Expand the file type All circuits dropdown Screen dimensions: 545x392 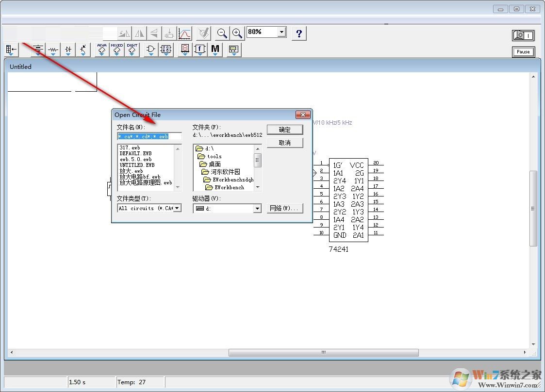pos(177,208)
